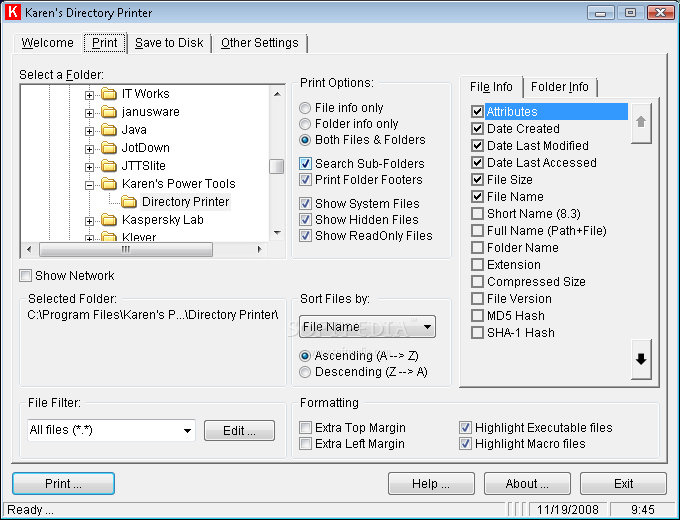Uncheck the Date Created item
This screenshot has width=680, height=520.
pos(477,128)
